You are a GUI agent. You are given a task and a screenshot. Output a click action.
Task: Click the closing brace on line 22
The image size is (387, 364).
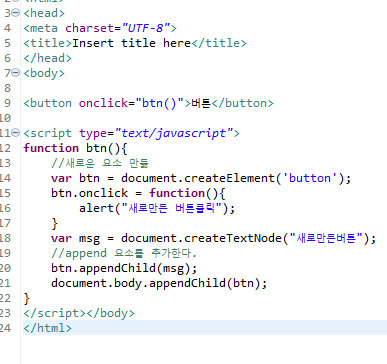coord(27,298)
